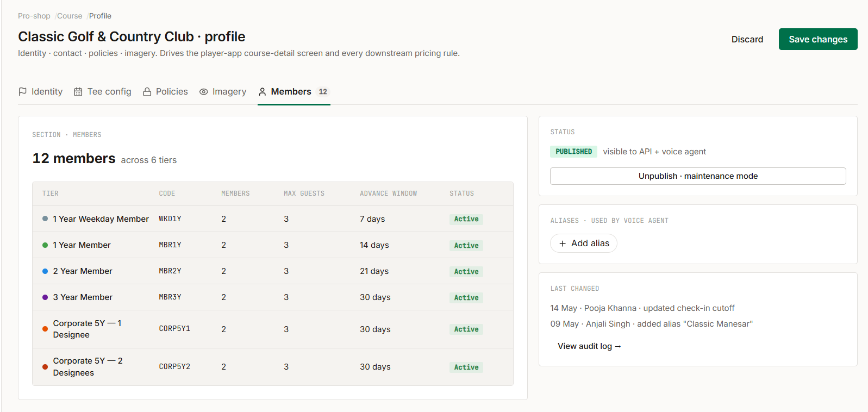Go to Pro-shop breadcrumb
The height and width of the screenshot is (412, 868).
(x=34, y=16)
